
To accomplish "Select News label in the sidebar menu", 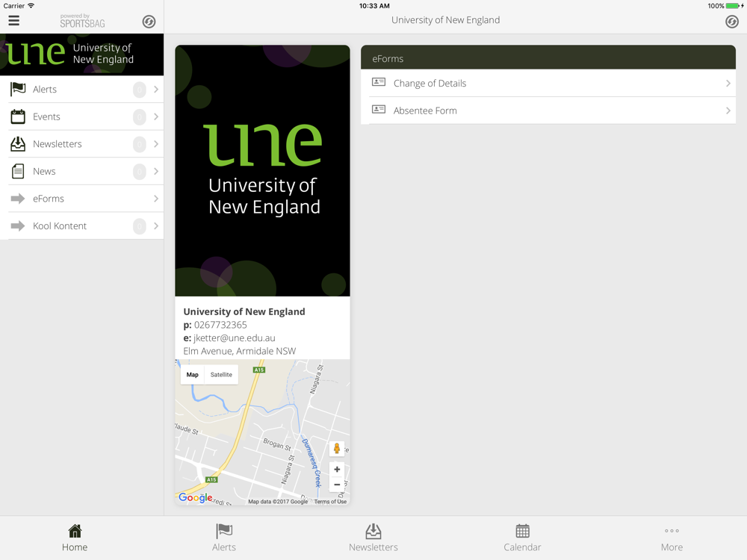I will click(x=44, y=172).
